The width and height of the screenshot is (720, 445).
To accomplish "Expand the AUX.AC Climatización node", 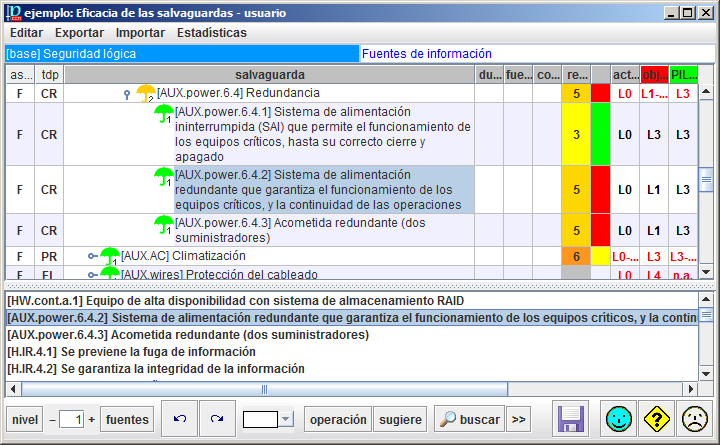I will 91,256.
